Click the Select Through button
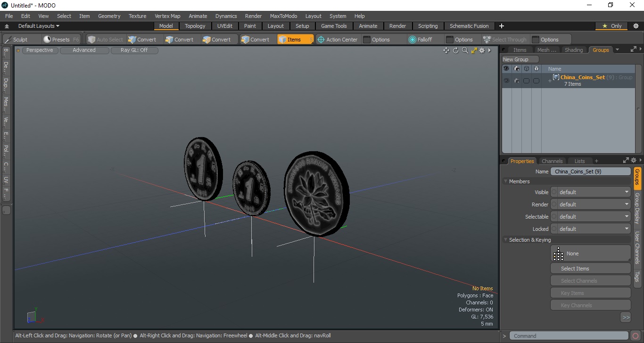This screenshot has height=343, width=644. [x=505, y=40]
